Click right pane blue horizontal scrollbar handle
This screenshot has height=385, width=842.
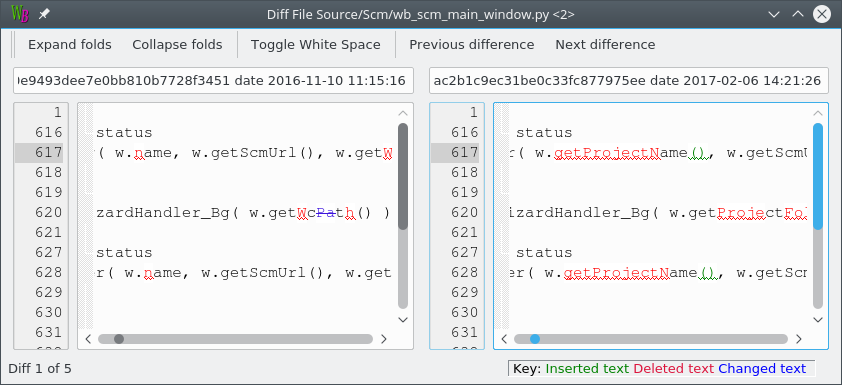[x=535, y=339]
